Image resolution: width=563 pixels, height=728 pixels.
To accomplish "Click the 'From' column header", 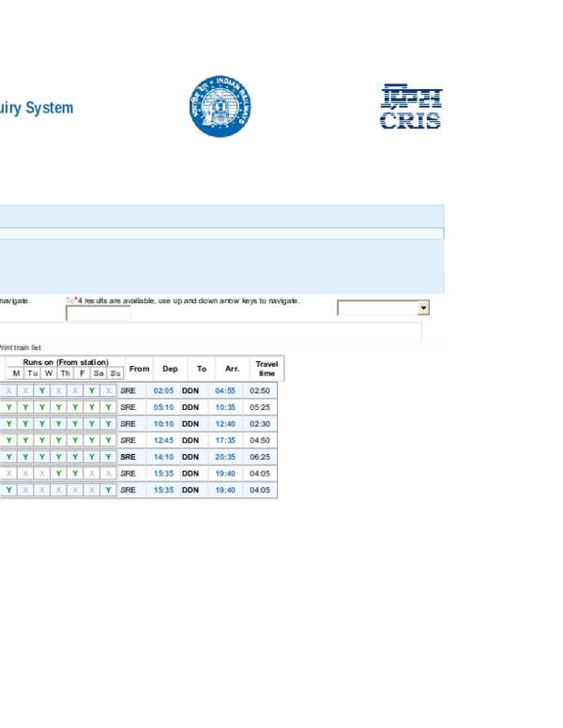I will 140,369.
